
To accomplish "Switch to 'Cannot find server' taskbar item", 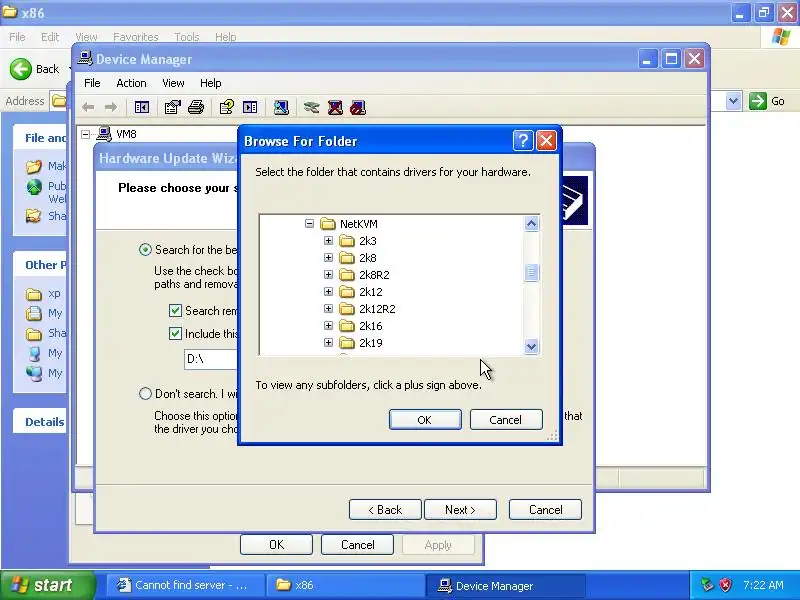I will pos(185,585).
